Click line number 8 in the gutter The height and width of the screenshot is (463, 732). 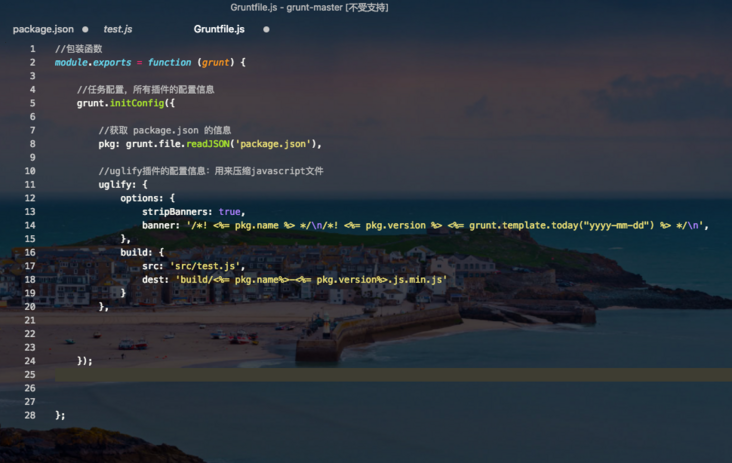pyautogui.click(x=33, y=144)
